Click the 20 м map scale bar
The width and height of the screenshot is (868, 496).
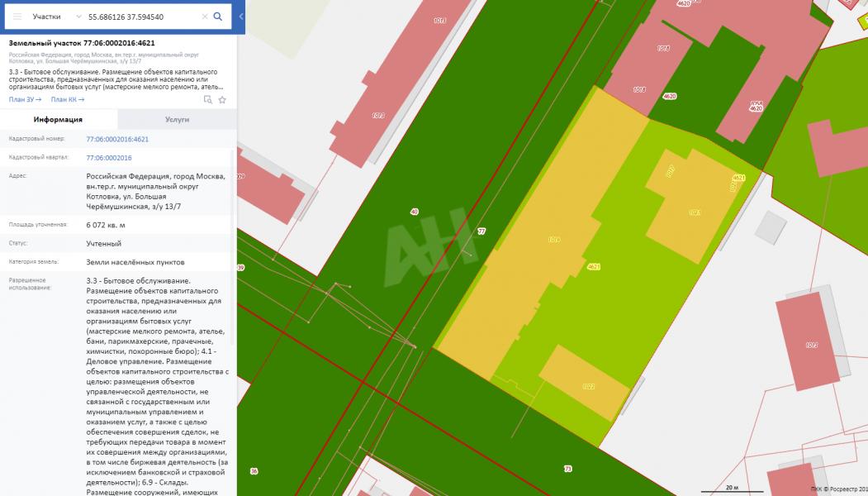[732, 489]
